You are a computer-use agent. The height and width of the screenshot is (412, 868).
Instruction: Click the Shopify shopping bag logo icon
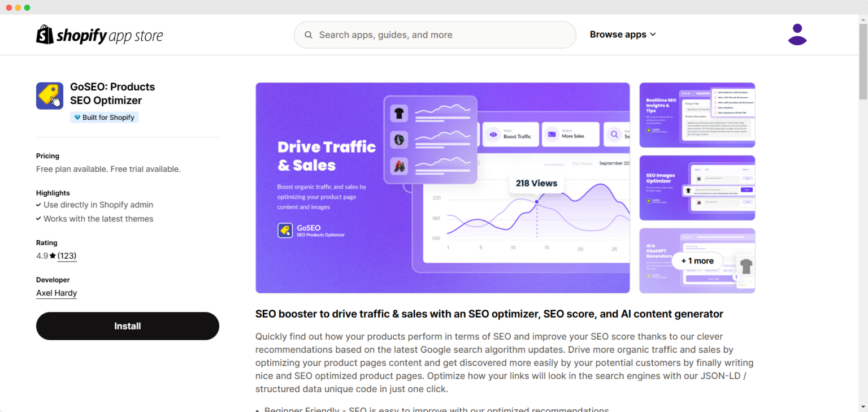click(x=44, y=34)
